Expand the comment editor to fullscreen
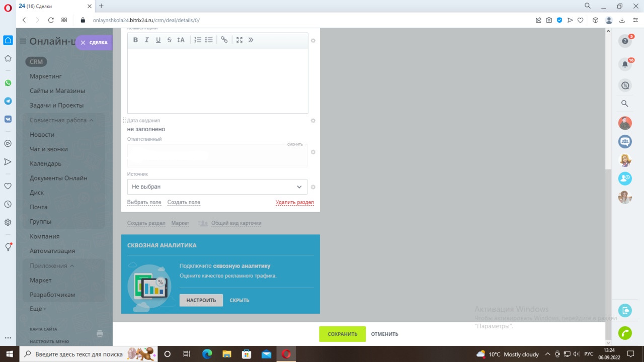Image resolution: width=644 pixels, height=362 pixels. 239,40
